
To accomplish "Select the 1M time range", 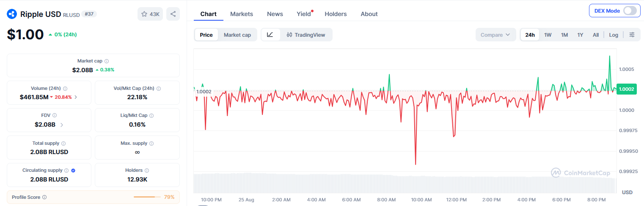I will pos(564,35).
